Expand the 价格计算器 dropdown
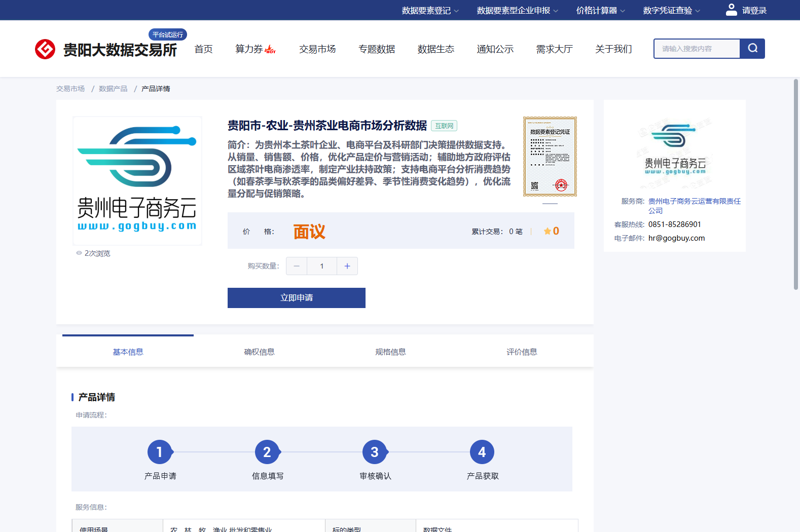800x532 pixels. (600, 11)
